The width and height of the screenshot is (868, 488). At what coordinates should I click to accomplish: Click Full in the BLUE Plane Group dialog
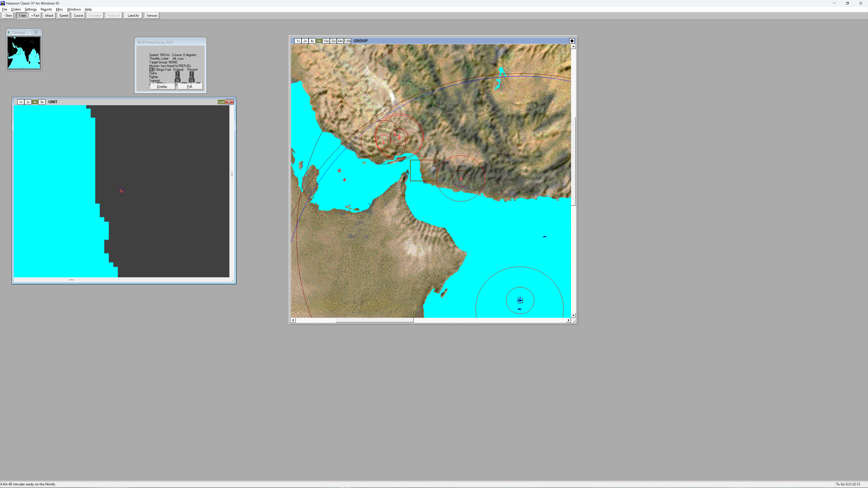[x=189, y=86]
